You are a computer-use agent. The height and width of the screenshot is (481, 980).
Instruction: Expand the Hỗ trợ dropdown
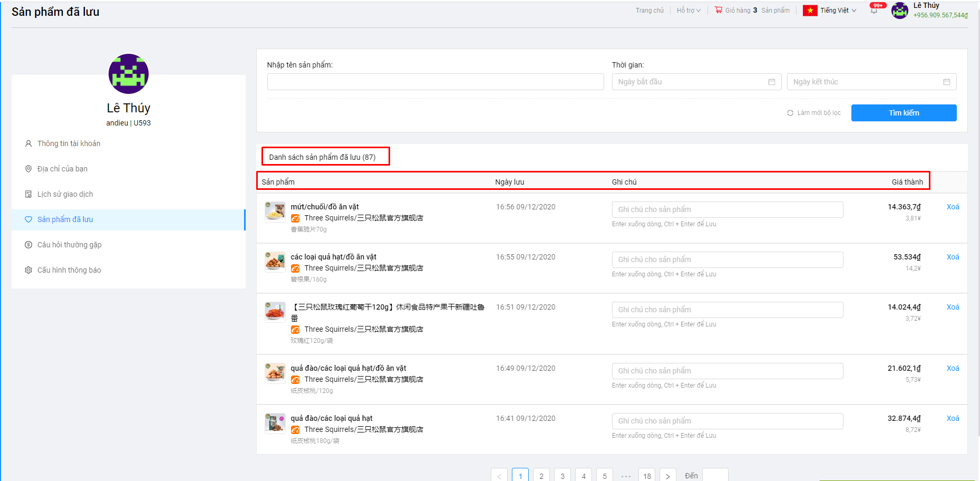click(688, 11)
